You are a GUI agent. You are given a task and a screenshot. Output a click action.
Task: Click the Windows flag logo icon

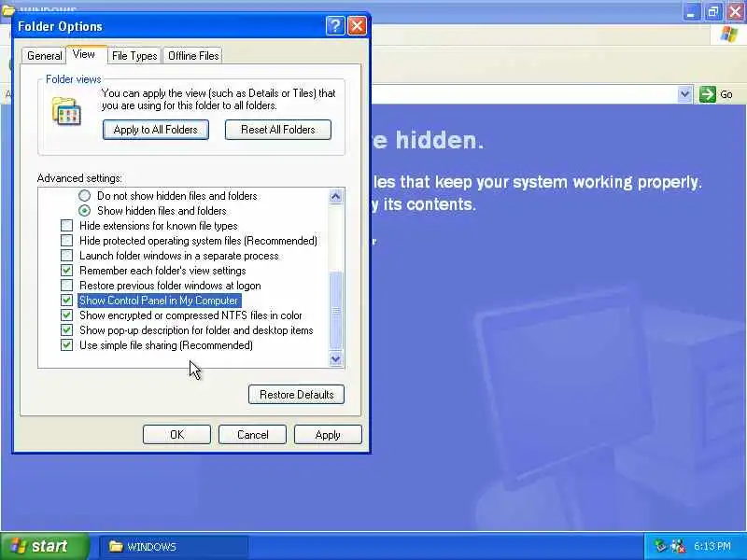point(729,34)
